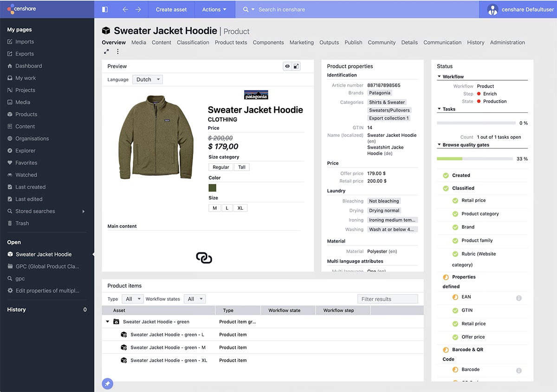Click the green color swatch
Image resolution: width=557 pixels, height=392 pixels.
[x=213, y=188]
